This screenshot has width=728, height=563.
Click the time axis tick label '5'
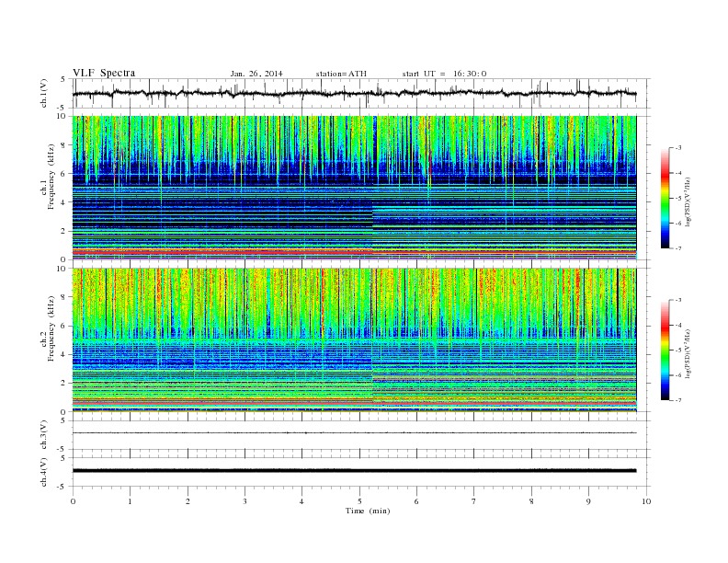pyautogui.click(x=359, y=501)
